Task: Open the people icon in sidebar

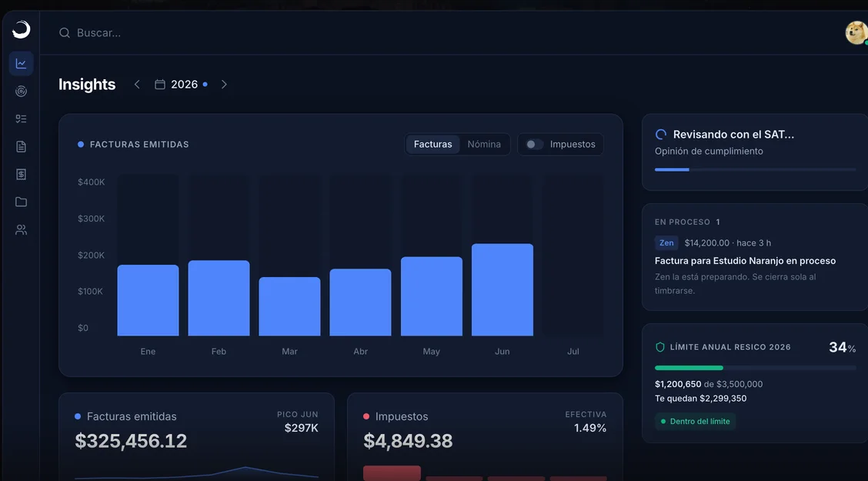Action: pos(21,229)
